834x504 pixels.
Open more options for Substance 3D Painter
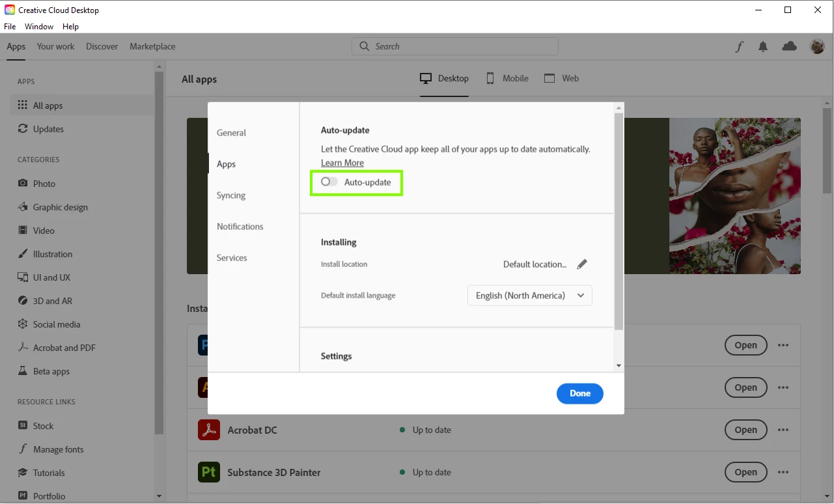pos(783,472)
